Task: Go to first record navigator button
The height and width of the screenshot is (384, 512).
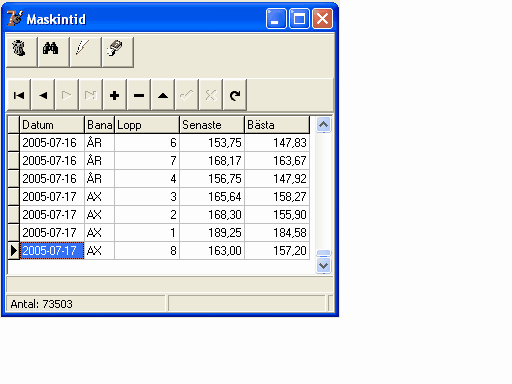Action: click(x=19, y=95)
